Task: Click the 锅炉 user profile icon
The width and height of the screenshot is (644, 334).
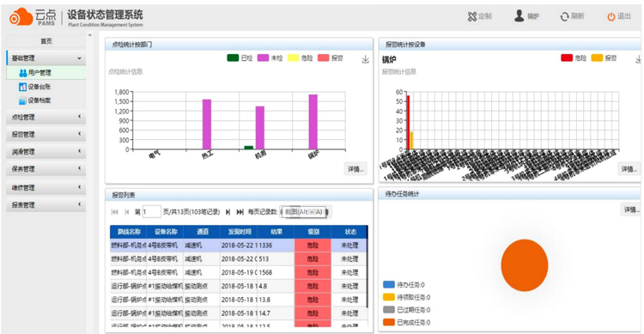Action: coord(519,15)
